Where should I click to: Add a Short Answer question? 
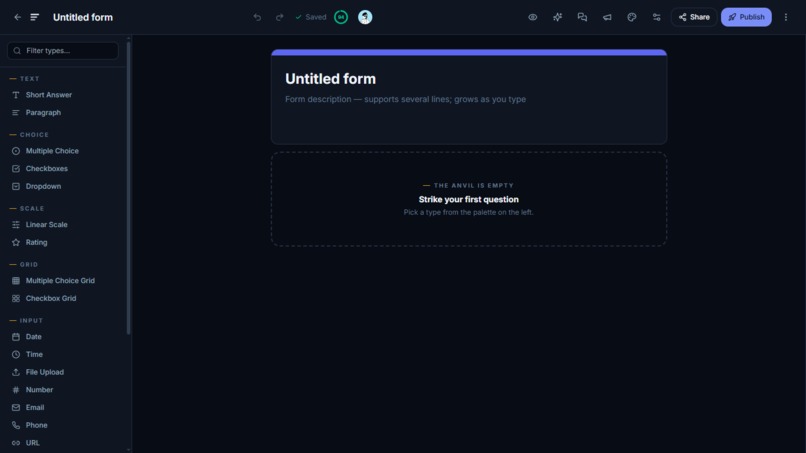[x=63, y=95]
